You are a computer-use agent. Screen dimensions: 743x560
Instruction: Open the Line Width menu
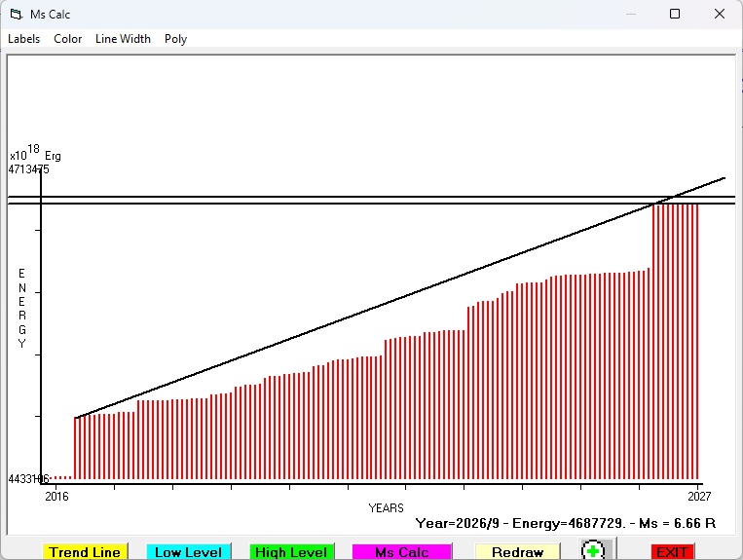(123, 39)
